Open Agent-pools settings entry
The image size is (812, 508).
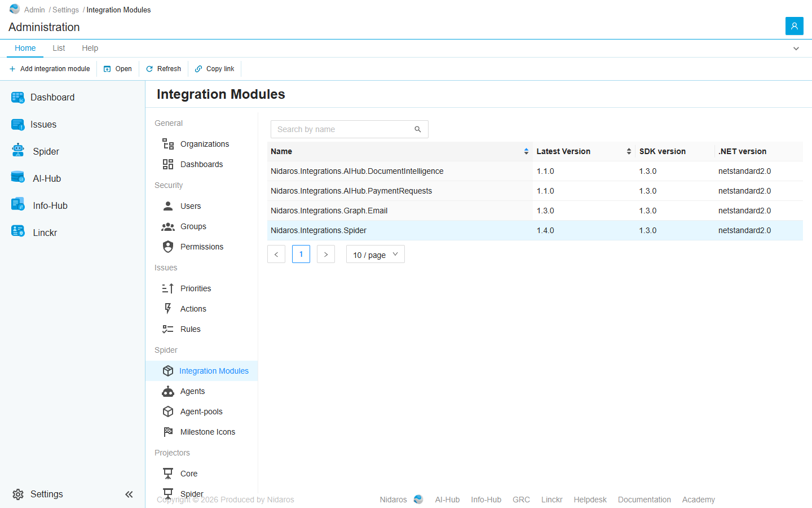click(202, 411)
